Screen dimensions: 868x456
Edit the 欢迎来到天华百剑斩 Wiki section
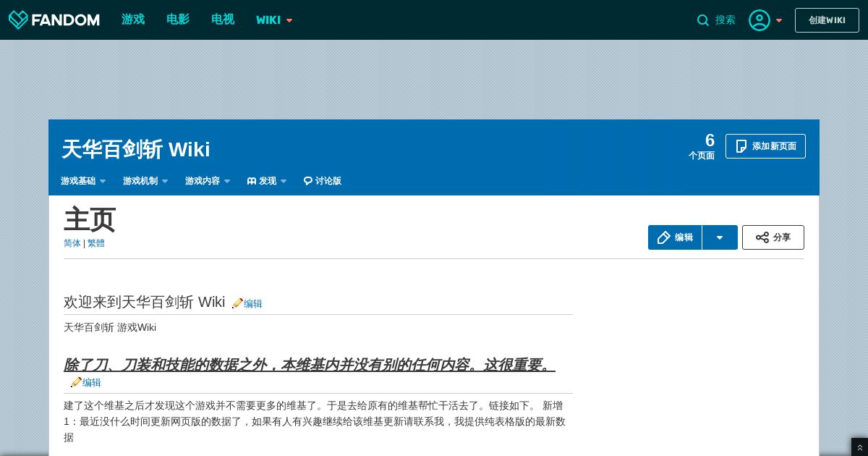point(253,304)
